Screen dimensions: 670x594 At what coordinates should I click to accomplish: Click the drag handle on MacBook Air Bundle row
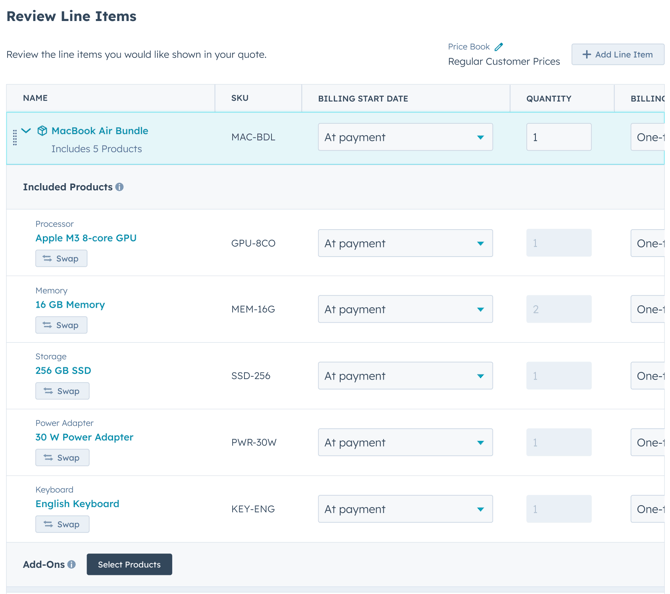15,138
